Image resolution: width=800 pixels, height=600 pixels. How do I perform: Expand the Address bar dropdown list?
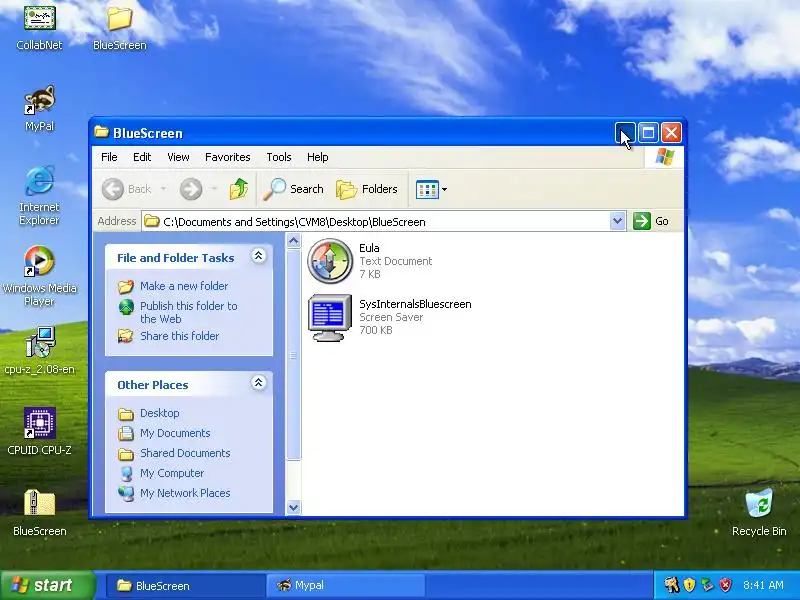617,221
